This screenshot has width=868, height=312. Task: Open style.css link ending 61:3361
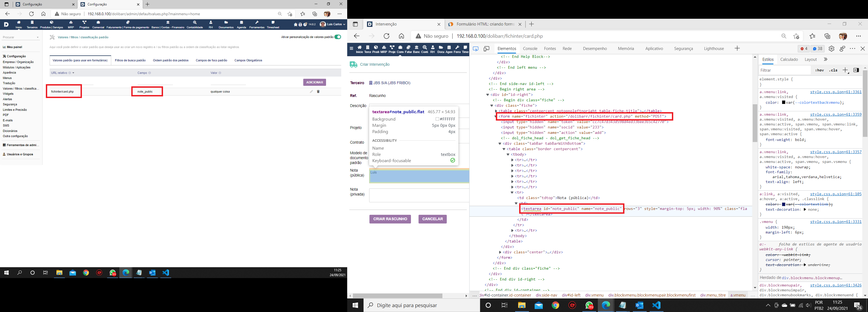tap(836, 92)
